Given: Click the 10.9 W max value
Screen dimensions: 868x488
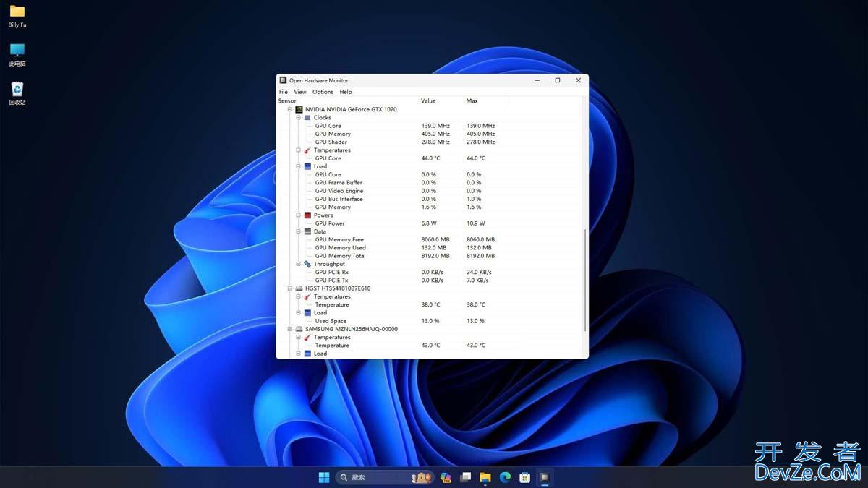Looking at the screenshot, I should point(476,223).
